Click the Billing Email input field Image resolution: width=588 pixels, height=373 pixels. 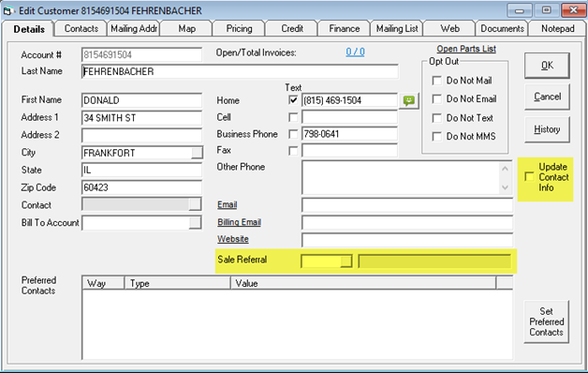click(x=407, y=222)
